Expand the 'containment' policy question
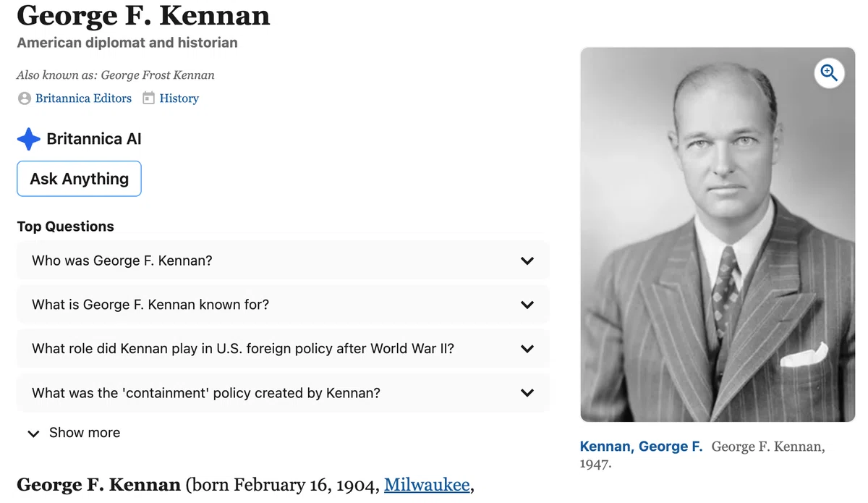The width and height of the screenshot is (868, 503). pyautogui.click(x=283, y=393)
